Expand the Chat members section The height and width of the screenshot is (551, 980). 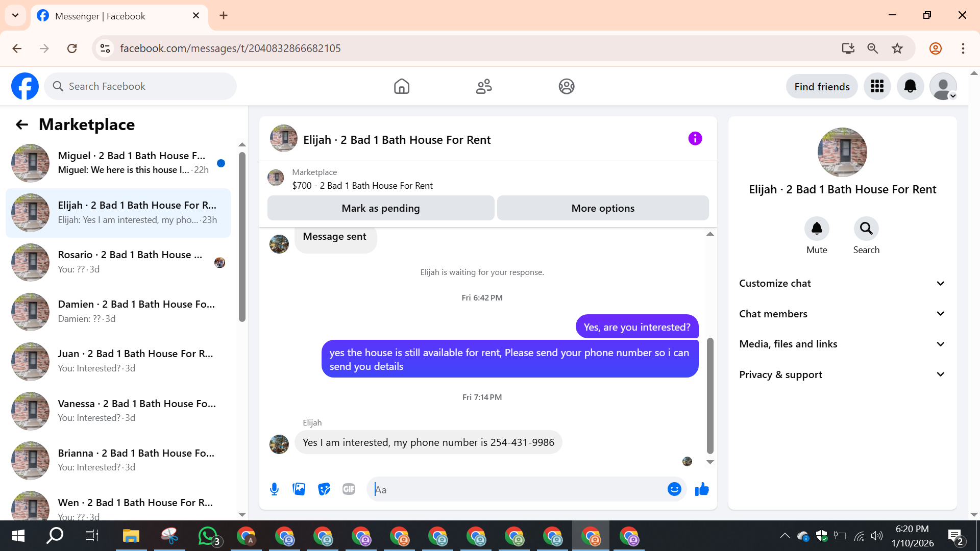tap(842, 314)
